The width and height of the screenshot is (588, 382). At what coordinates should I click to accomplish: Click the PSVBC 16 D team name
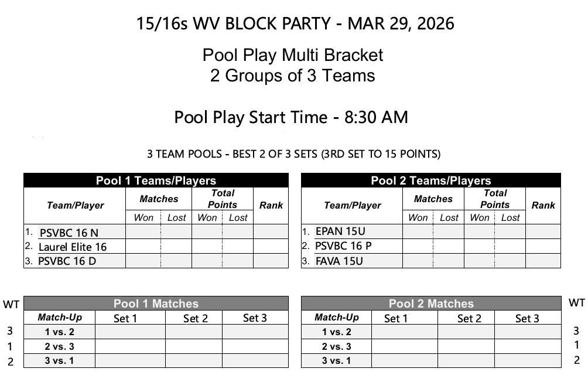pos(67,261)
